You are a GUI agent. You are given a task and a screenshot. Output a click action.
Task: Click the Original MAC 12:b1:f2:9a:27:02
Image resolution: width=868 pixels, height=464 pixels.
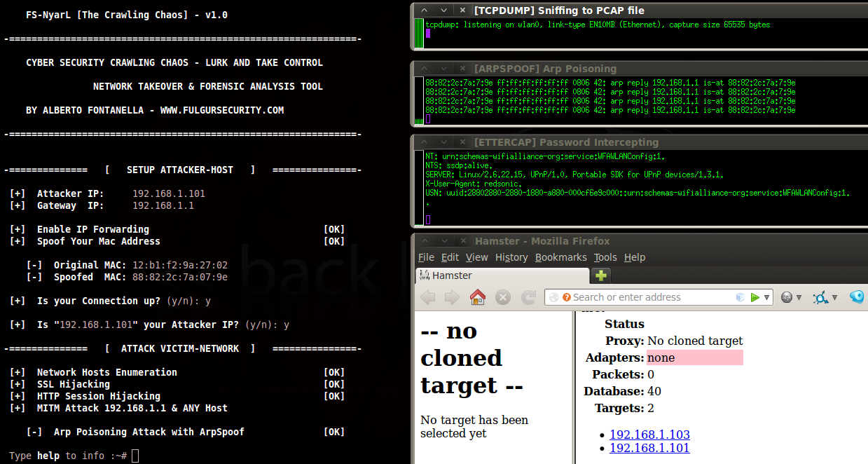pos(180,265)
